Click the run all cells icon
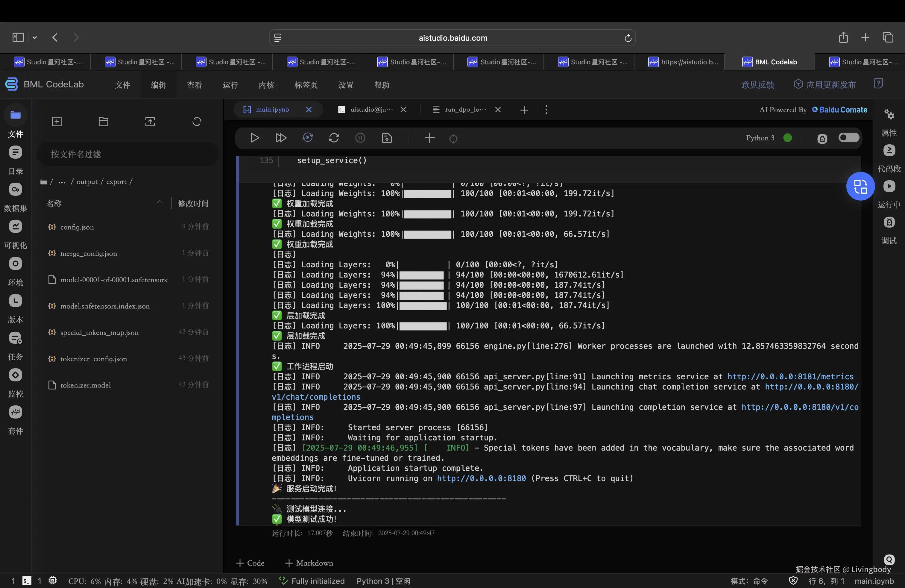 281,138
